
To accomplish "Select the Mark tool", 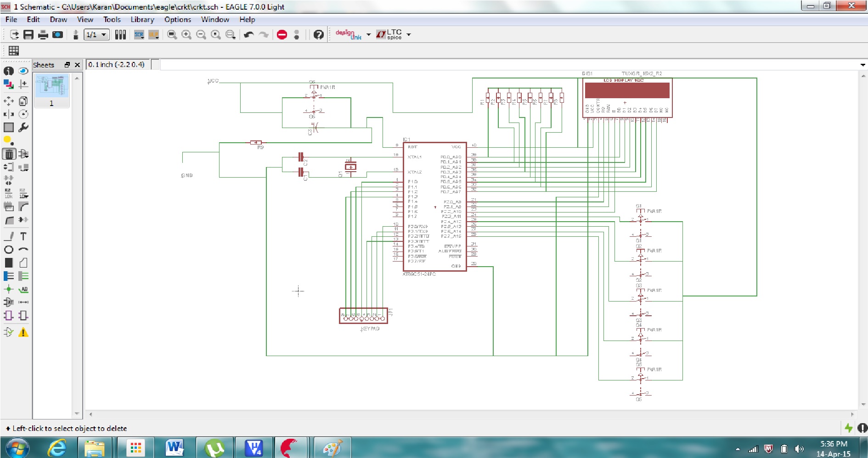I will click(x=23, y=84).
